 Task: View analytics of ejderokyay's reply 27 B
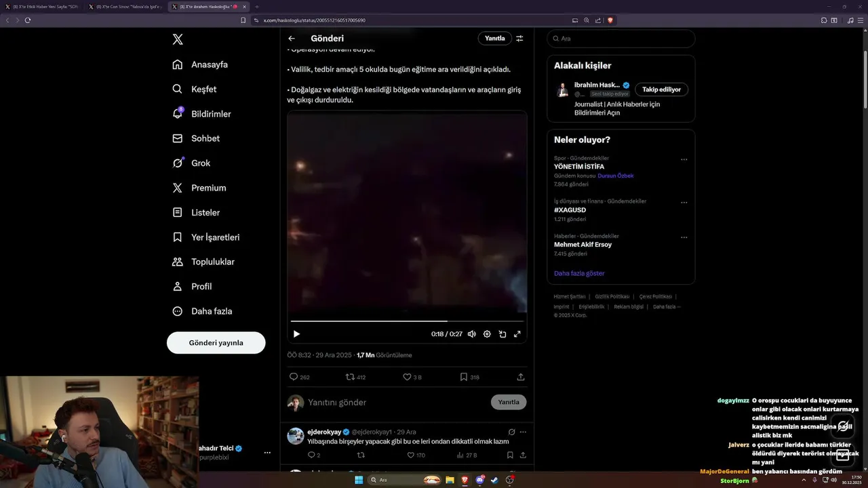click(467, 455)
